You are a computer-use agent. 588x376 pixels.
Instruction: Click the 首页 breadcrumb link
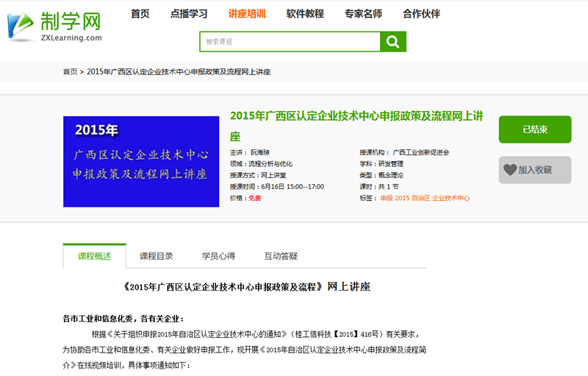(x=70, y=71)
